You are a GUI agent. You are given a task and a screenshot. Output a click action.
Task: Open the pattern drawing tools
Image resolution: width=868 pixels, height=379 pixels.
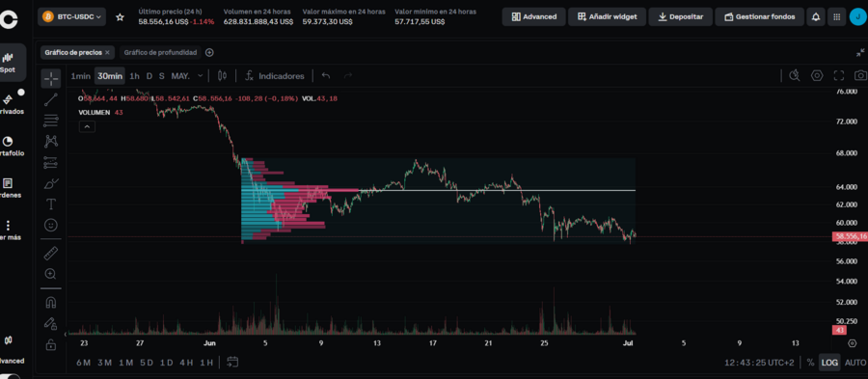[x=51, y=141]
